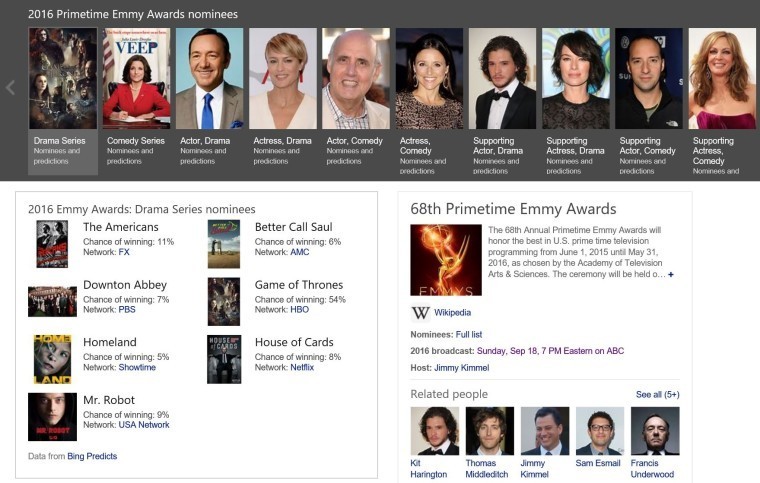Viewport: 760px width, 483px height.
Task: Click the House of Cards poster
Action: coord(224,359)
